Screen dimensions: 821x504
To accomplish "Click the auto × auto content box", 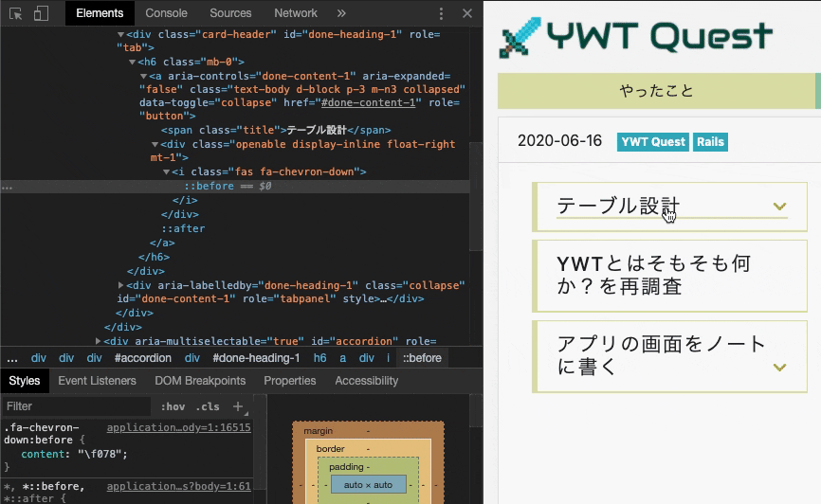I will [x=368, y=485].
